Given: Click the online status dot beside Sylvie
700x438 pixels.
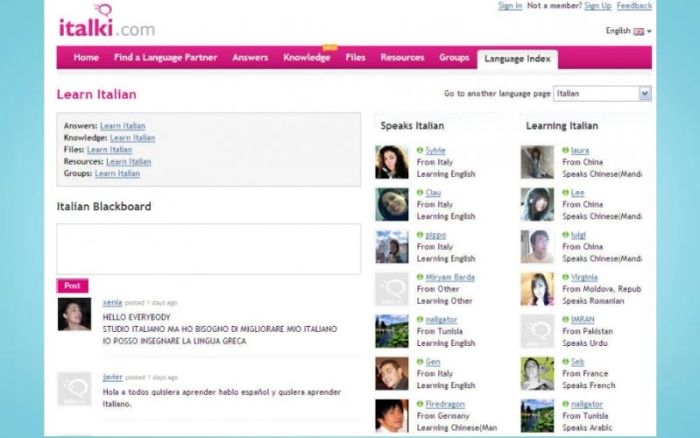Looking at the screenshot, I should pos(420,150).
